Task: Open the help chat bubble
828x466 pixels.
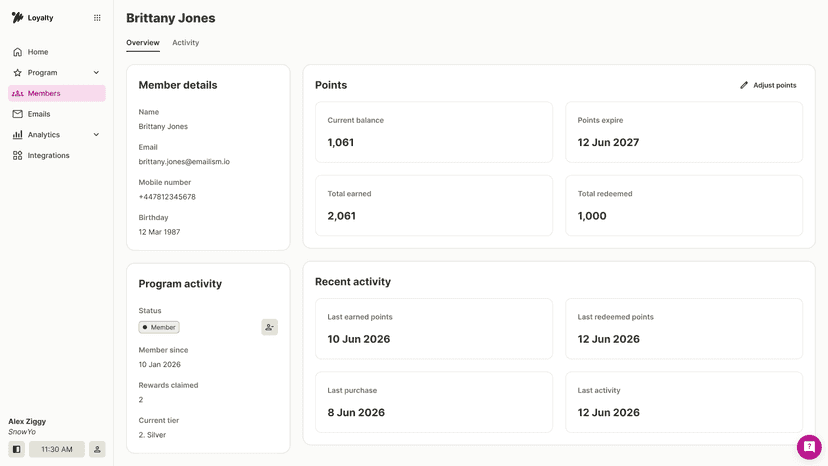Action: tap(809, 447)
